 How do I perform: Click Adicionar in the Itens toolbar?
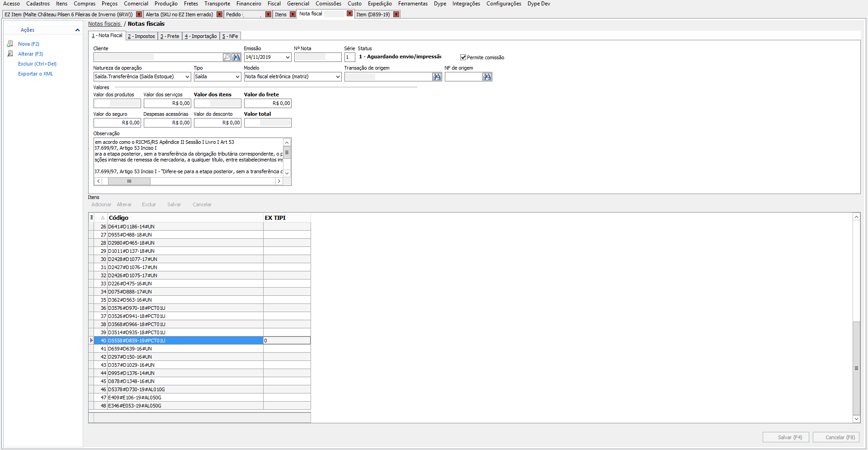pos(101,204)
